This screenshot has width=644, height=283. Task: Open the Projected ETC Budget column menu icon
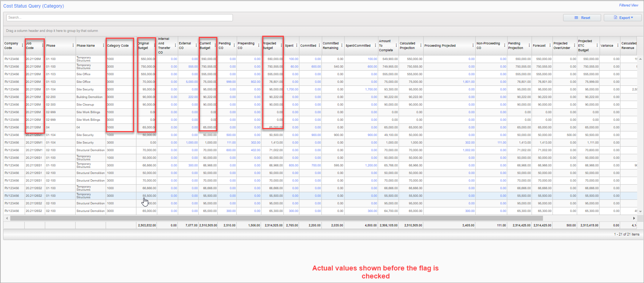597,46
